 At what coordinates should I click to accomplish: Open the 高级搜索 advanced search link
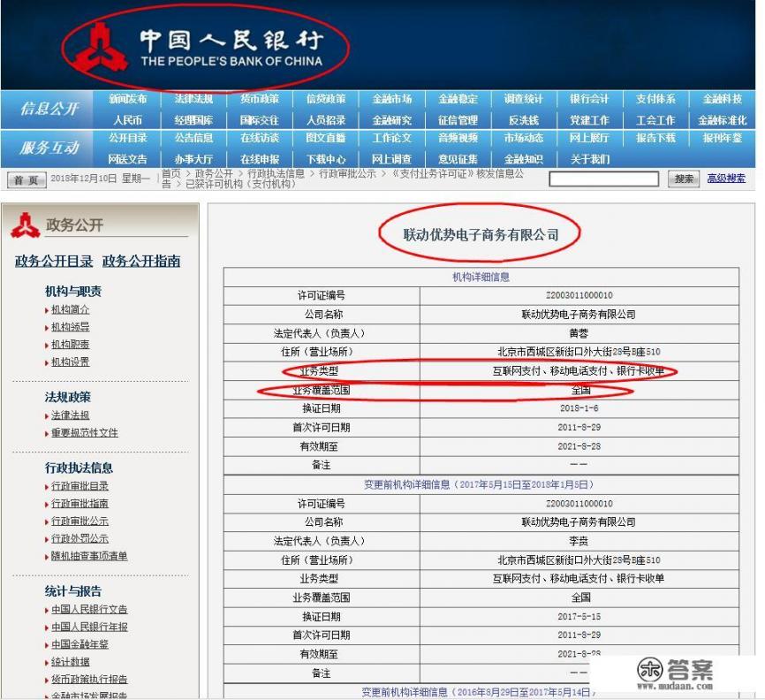(727, 178)
